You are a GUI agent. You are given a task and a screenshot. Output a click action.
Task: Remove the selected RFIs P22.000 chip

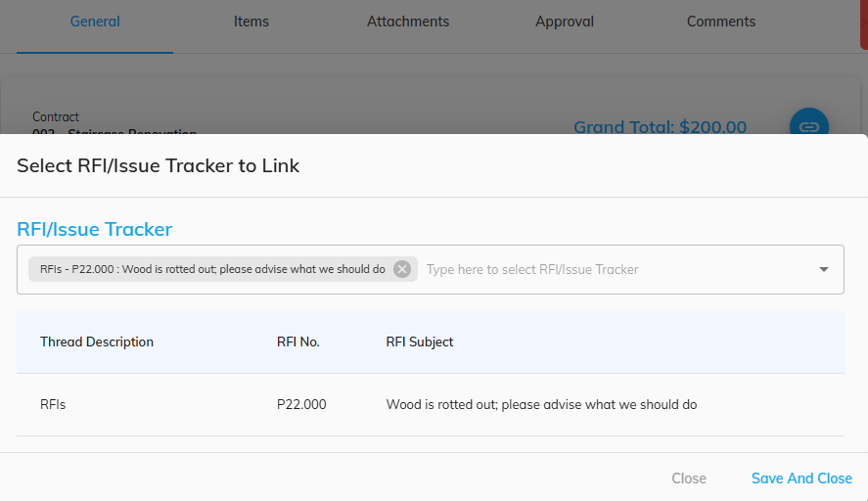[402, 269]
